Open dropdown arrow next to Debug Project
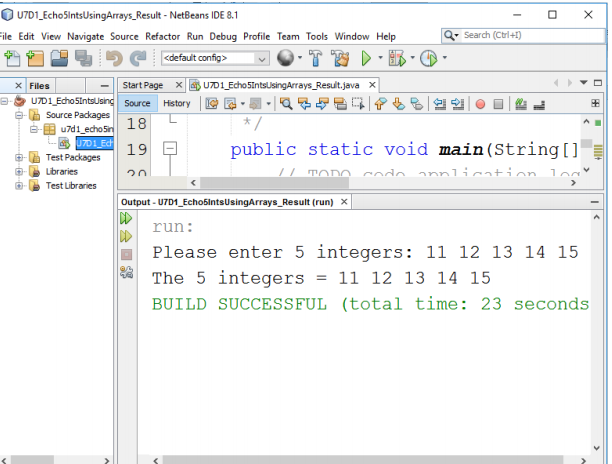612x464 pixels. 412,58
